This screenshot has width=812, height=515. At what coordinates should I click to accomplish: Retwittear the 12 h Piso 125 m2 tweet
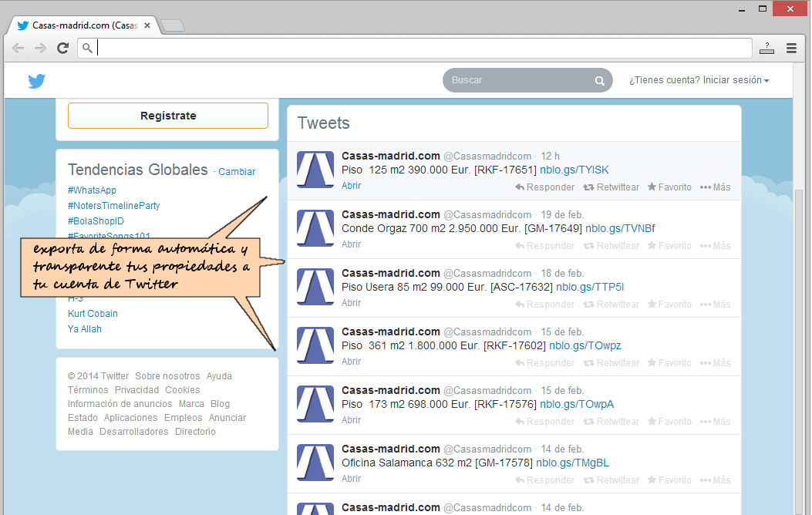611,187
